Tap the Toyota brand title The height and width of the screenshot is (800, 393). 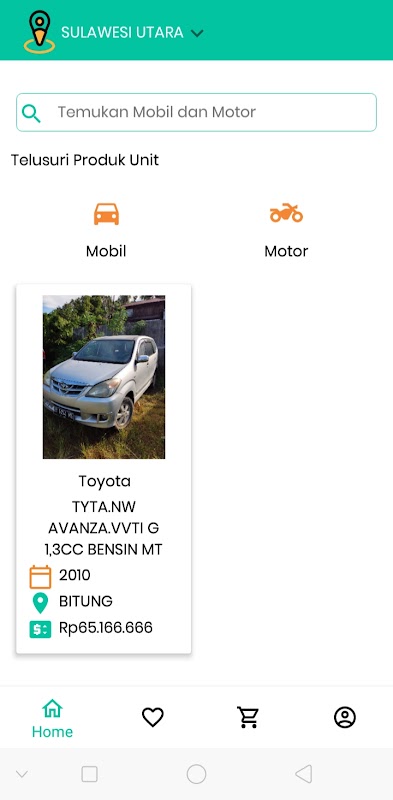pos(105,481)
